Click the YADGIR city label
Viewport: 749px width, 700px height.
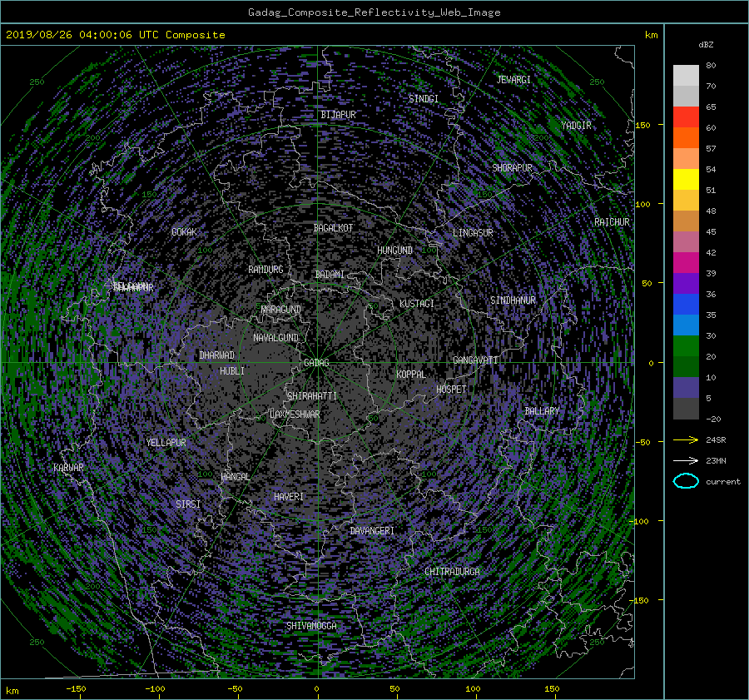pyautogui.click(x=576, y=126)
